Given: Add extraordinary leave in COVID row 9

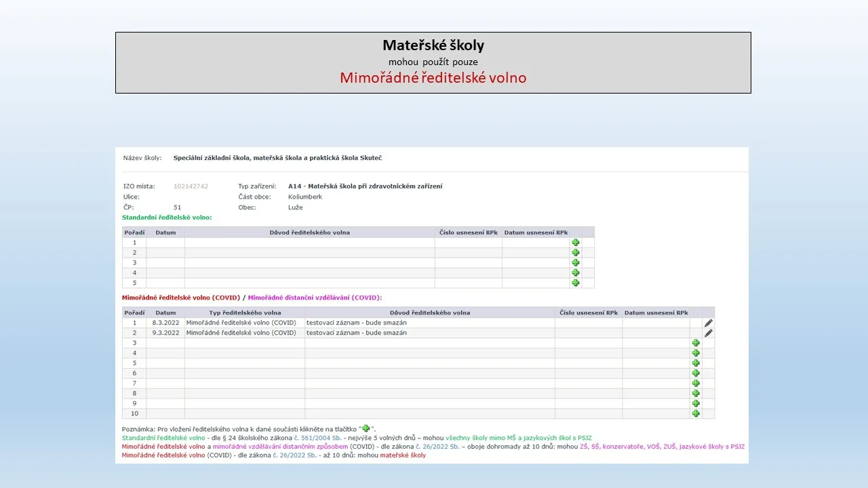Looking at the screenshot, I should pyautogui.click(x=696, y=403).
